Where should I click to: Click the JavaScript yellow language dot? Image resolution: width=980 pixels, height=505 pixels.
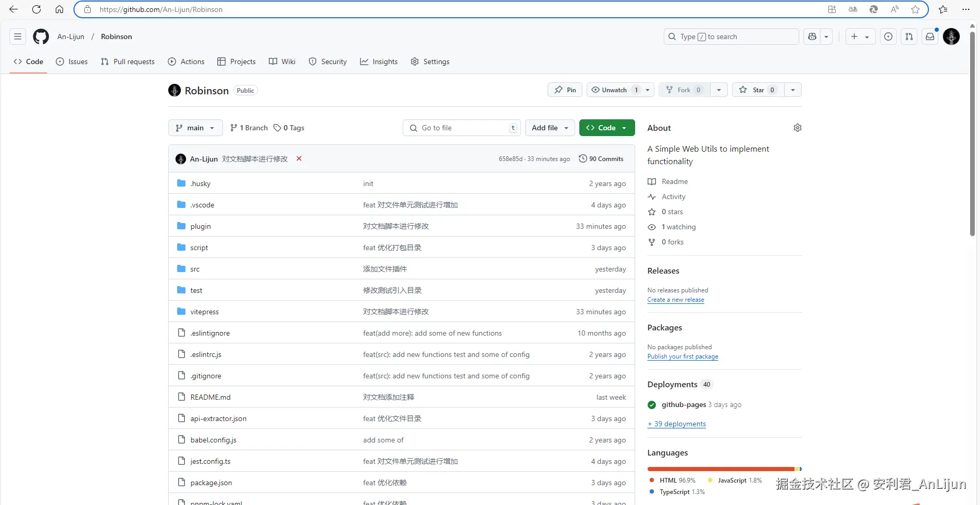(710, 480)
